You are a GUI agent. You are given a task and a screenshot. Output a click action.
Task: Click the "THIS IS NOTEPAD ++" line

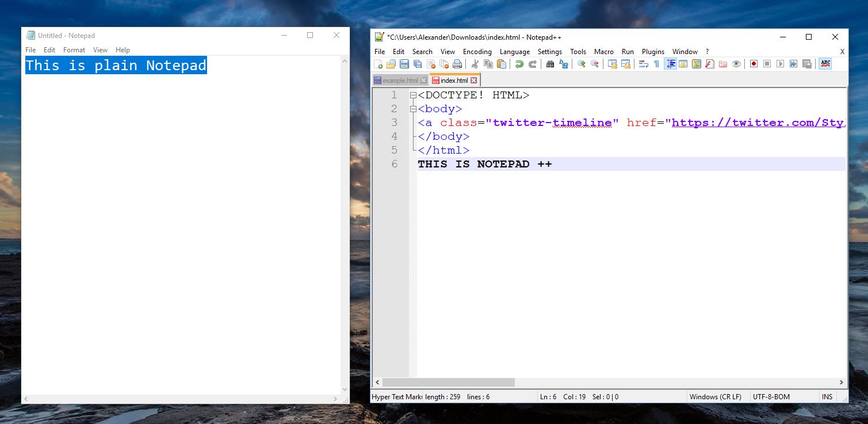point(632,164)
